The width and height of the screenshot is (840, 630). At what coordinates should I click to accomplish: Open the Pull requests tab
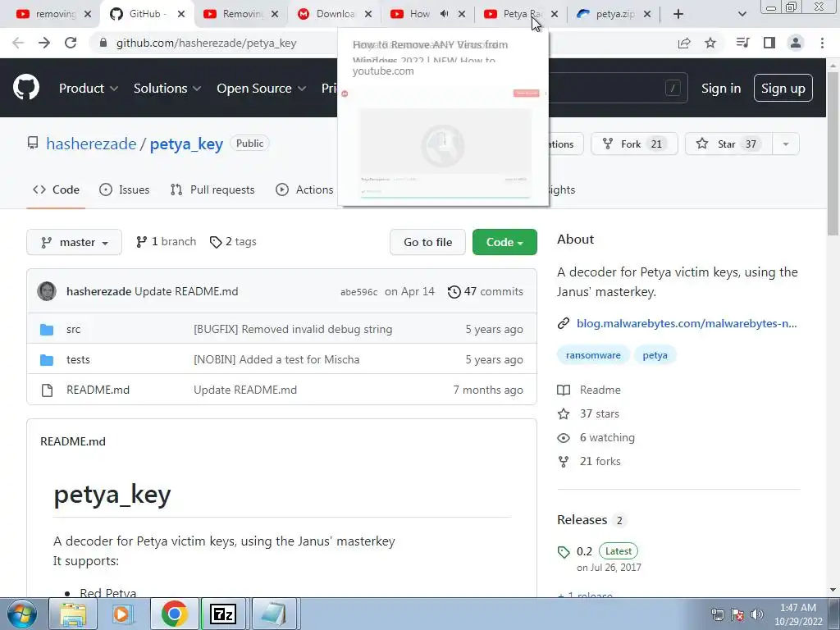pos(212,189)
